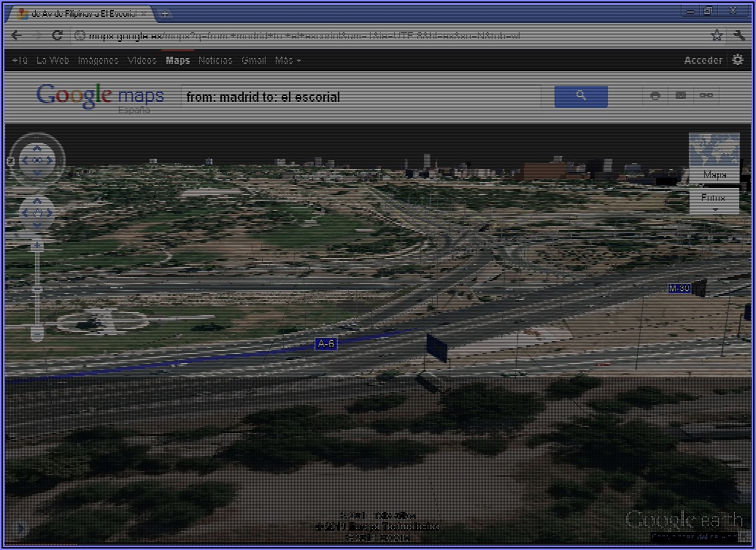Screen dimensions: 756x550
Task: Open the Chrome wrench menu
Action: point(740,35)
